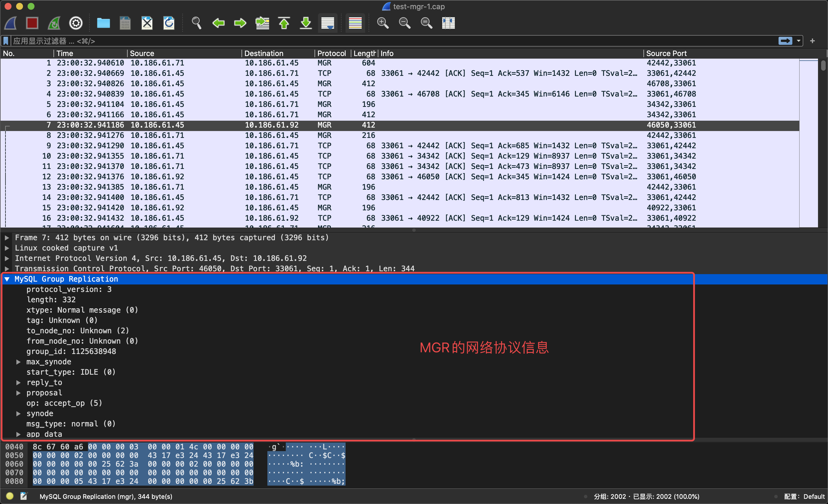The width and height of the screenshot is (828, 504).
Task: Click the apply filter arrow button
Action: pos(785,41)
